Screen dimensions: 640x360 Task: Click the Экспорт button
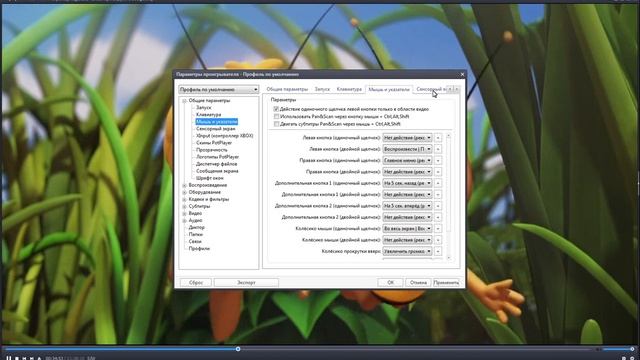(x=246, y=282)
